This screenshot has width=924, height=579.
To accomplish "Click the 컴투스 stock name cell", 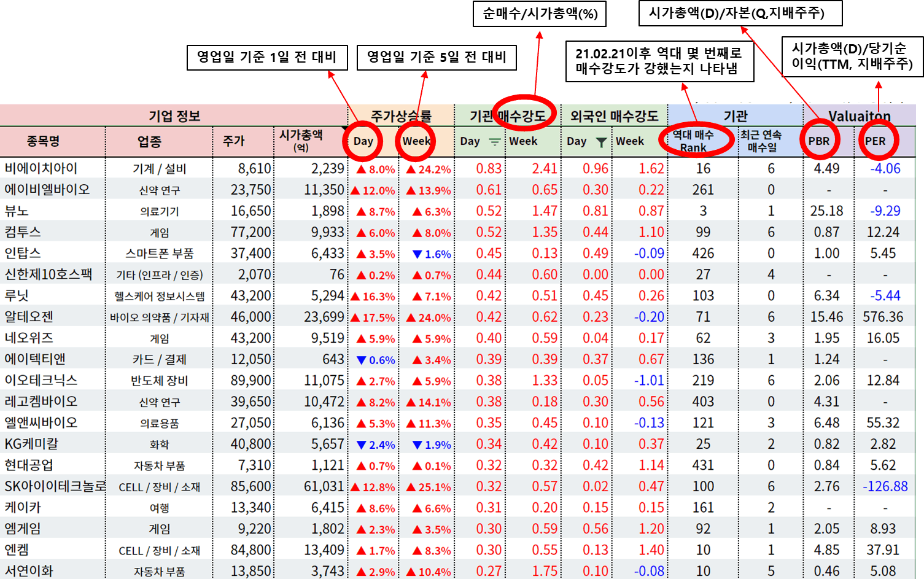I will 23,232.
